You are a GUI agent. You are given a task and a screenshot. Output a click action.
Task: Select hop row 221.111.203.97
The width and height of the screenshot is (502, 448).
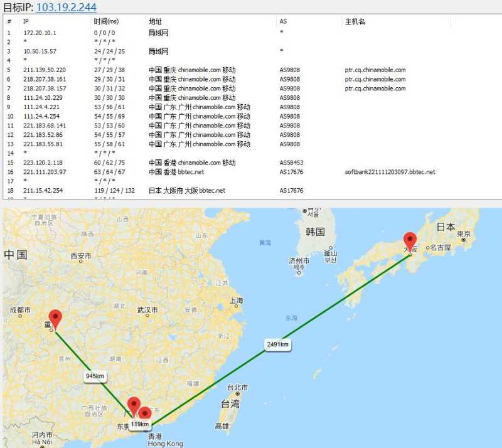coord(252,172)
